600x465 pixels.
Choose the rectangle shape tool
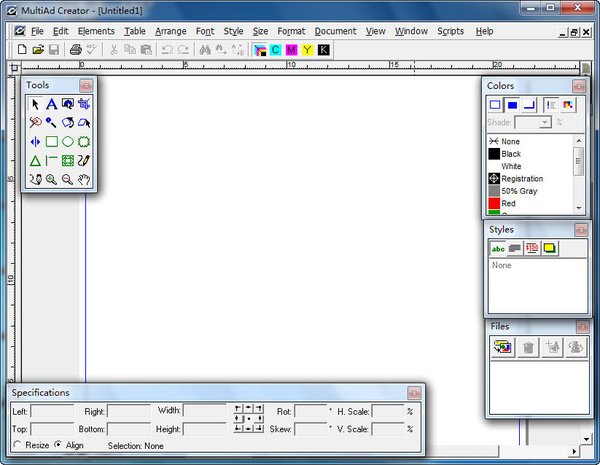(51, 142)
